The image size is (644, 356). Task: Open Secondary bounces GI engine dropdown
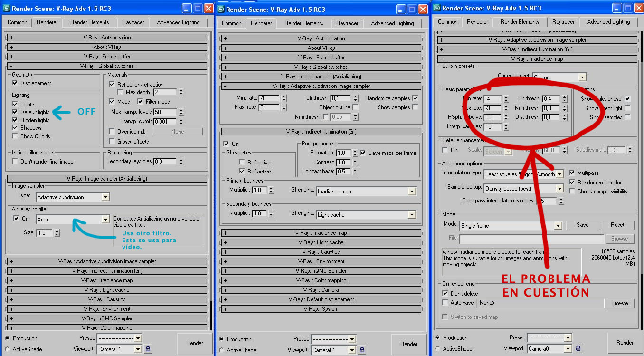pyautogui.click(x=366, y=215)
